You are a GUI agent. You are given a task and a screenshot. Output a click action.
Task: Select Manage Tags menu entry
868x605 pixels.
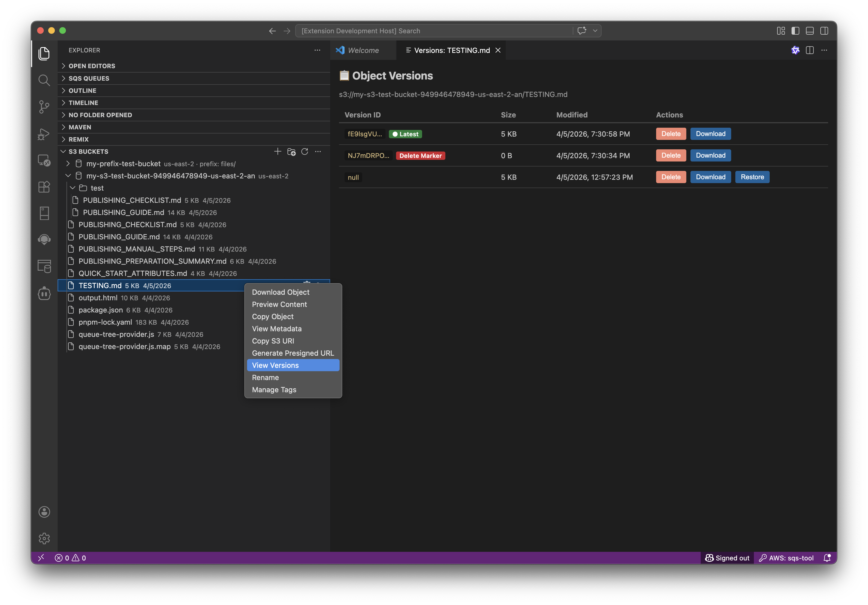click(x=293, y=389)
